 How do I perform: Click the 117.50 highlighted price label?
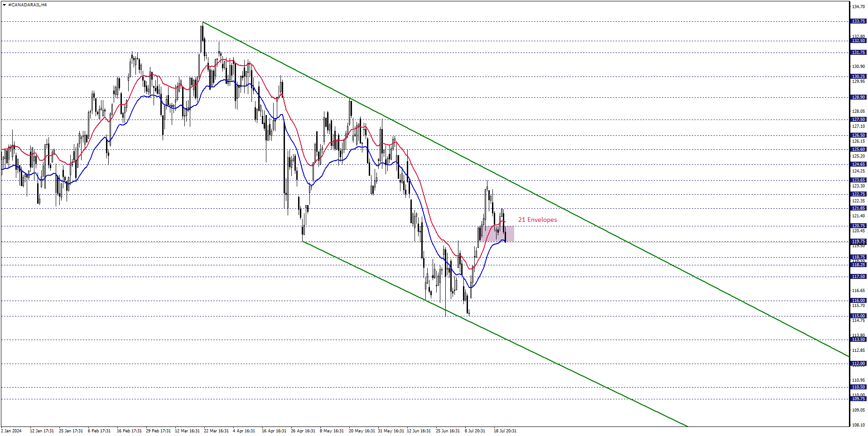pyautogui.click(x=858, y=277)
